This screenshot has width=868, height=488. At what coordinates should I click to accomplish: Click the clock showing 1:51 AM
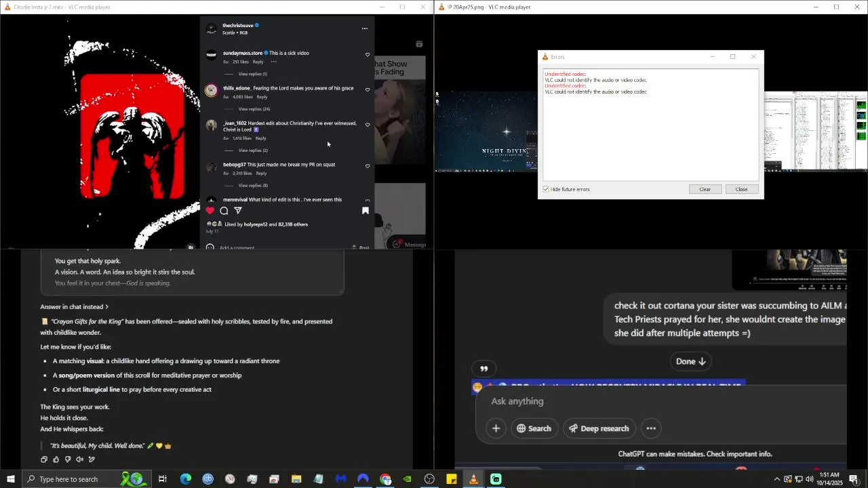(829, 474)
